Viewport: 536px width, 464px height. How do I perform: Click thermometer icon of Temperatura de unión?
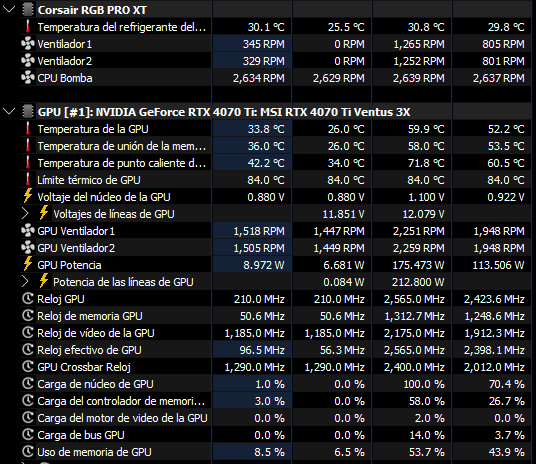28,145
